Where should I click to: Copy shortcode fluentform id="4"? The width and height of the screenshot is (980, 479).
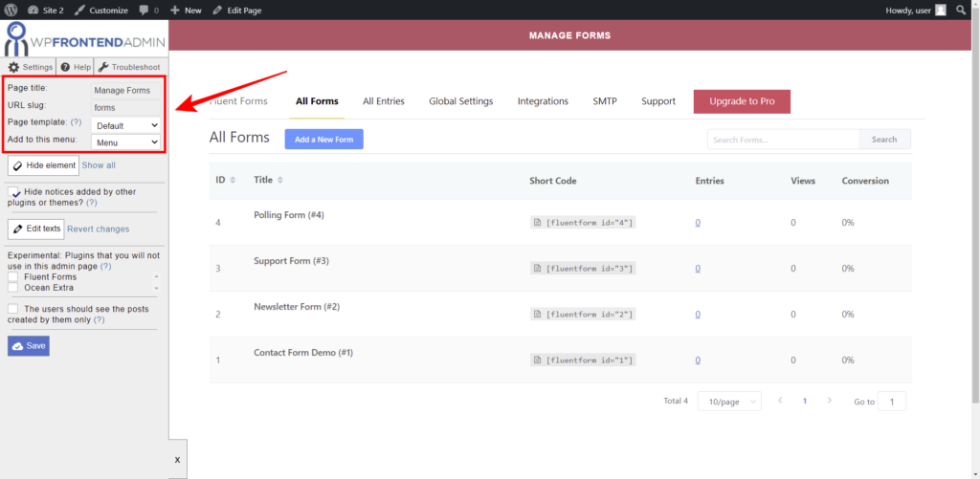583,223
